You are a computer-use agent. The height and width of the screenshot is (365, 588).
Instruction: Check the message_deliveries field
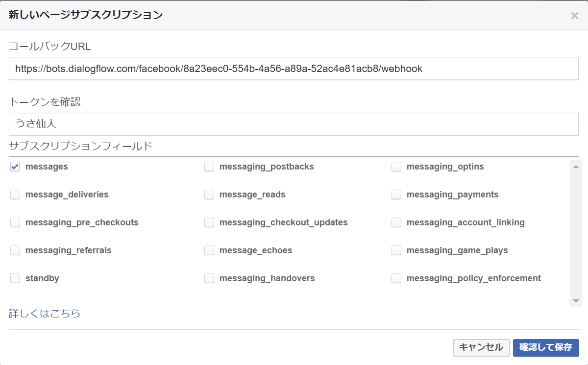(x=15, y=195)
